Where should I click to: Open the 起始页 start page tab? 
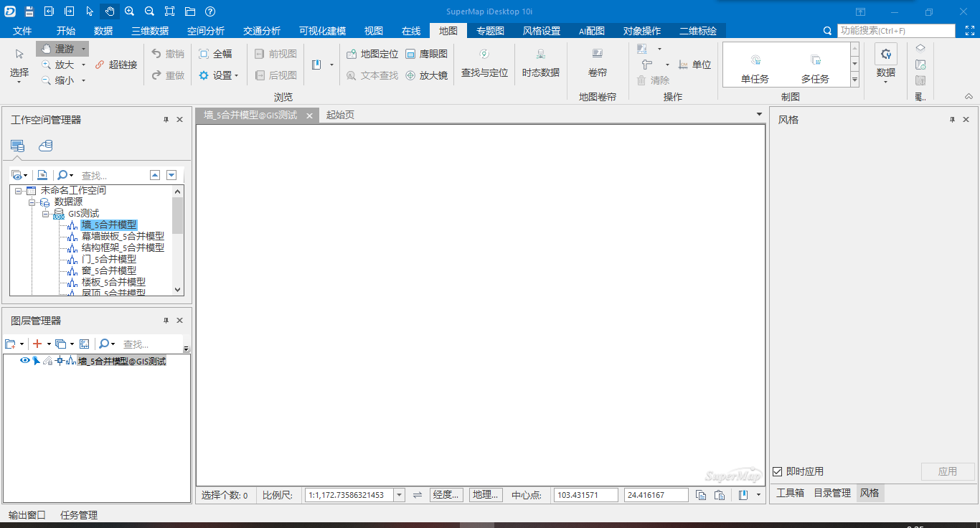point(340,115)
